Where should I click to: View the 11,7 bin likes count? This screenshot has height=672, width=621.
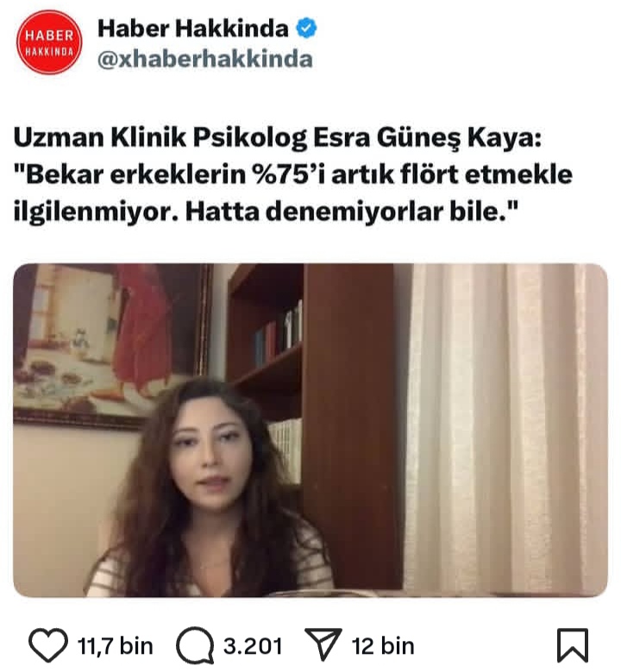click(x=115, y=646)
